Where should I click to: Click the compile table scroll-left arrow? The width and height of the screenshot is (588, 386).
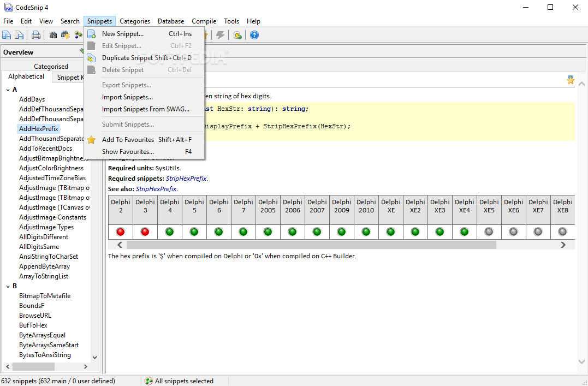(120, 245)
